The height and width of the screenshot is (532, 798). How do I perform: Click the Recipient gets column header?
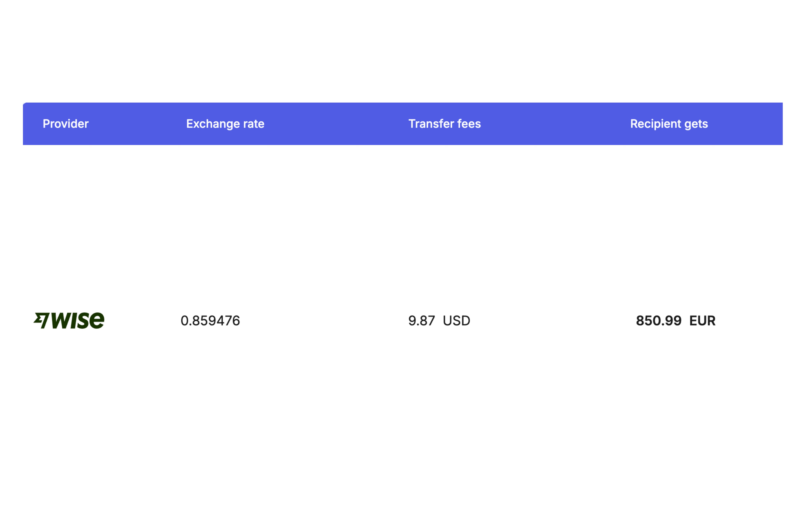tap(669, 124)
